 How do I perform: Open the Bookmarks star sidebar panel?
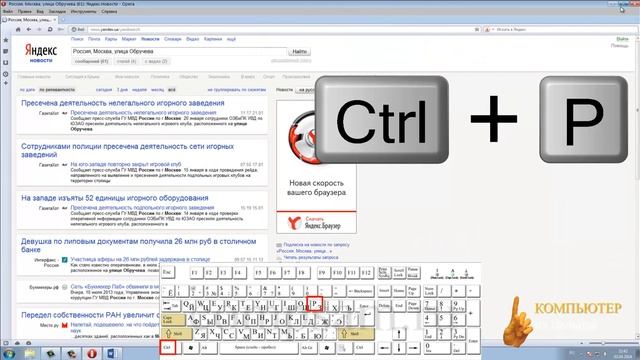pyautogui.click(x=6, y=40)
